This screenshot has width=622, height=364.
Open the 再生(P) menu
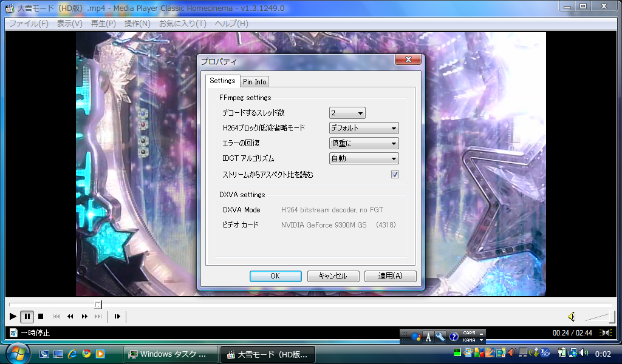click(103, 24)
